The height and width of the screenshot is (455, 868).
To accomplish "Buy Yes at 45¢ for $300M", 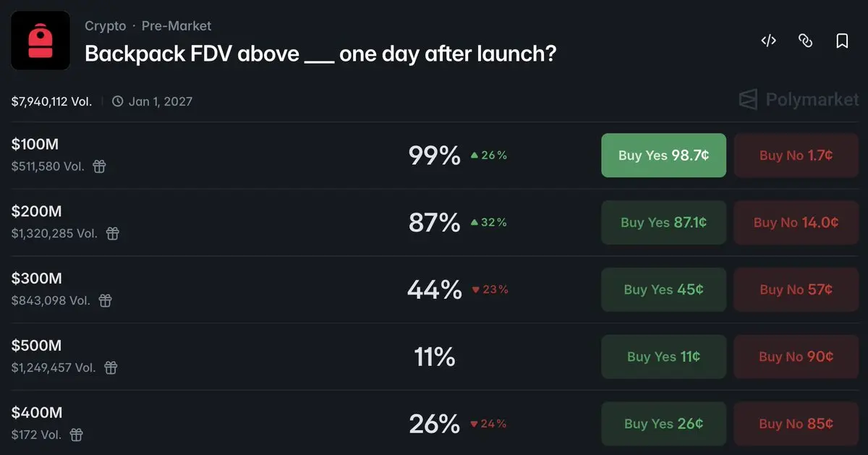I will pyautogui.click(x=663, y=289).
